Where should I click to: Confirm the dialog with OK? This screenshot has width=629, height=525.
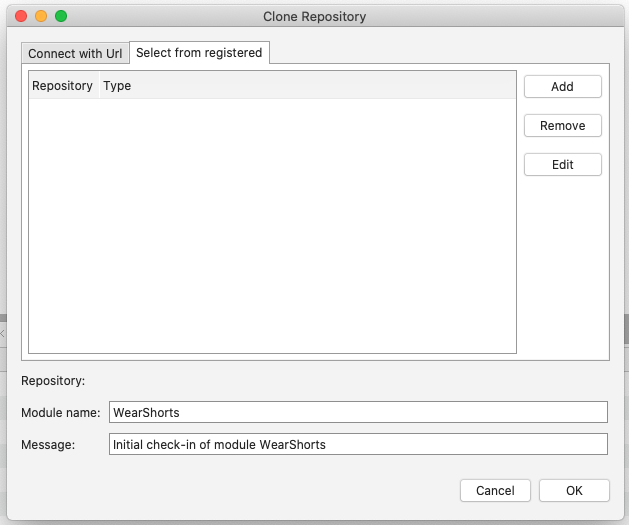574,491
